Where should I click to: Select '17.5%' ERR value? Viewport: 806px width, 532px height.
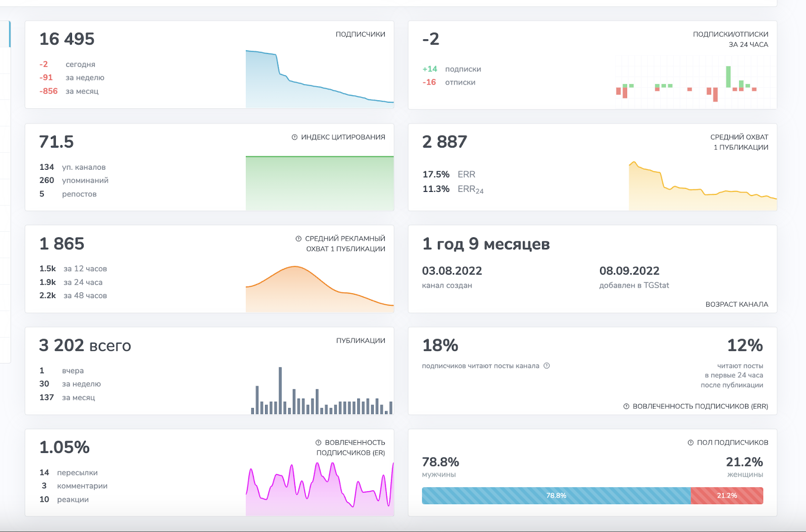point(436,174)
